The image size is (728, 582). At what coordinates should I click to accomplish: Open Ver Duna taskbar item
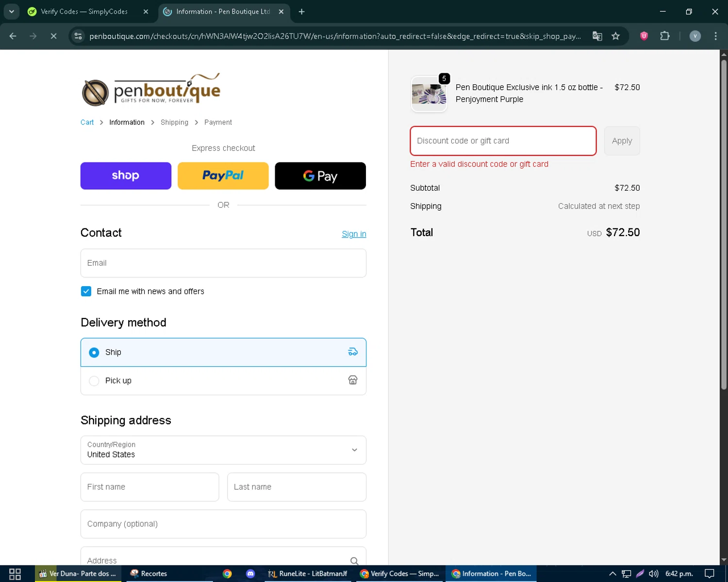(78, 574)
